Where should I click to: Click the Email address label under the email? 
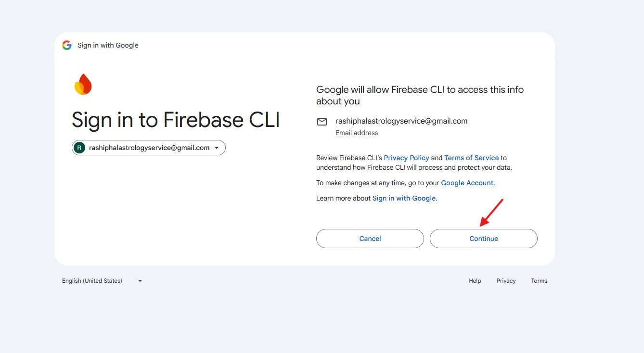[357, 133]
